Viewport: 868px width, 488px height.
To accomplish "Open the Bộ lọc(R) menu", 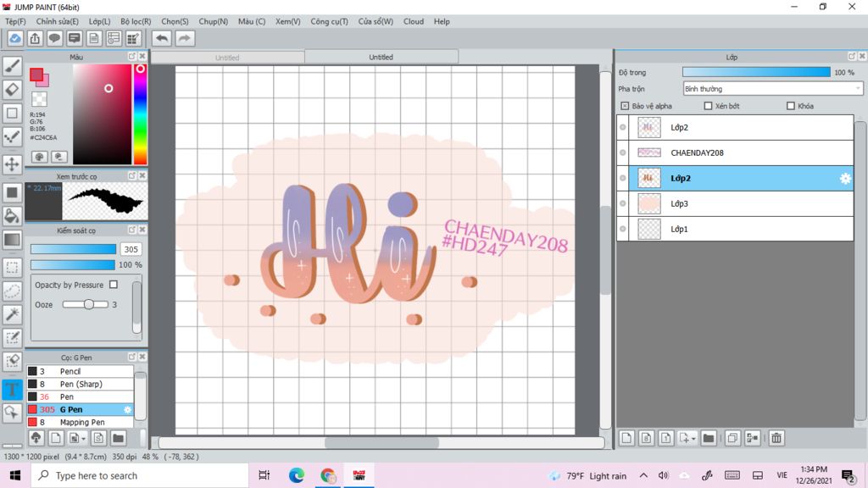I will [x=136, y=21].
